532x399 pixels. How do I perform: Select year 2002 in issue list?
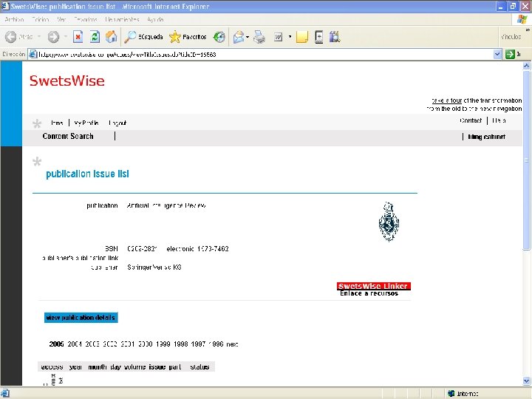(x=110, y=344)
